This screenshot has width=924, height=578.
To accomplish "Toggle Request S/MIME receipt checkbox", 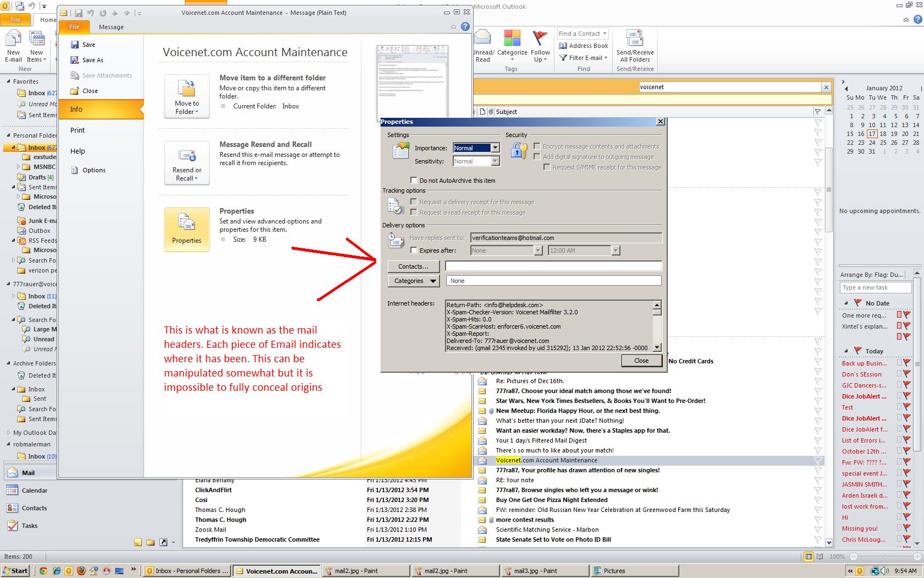I will [x=547, y=167].
